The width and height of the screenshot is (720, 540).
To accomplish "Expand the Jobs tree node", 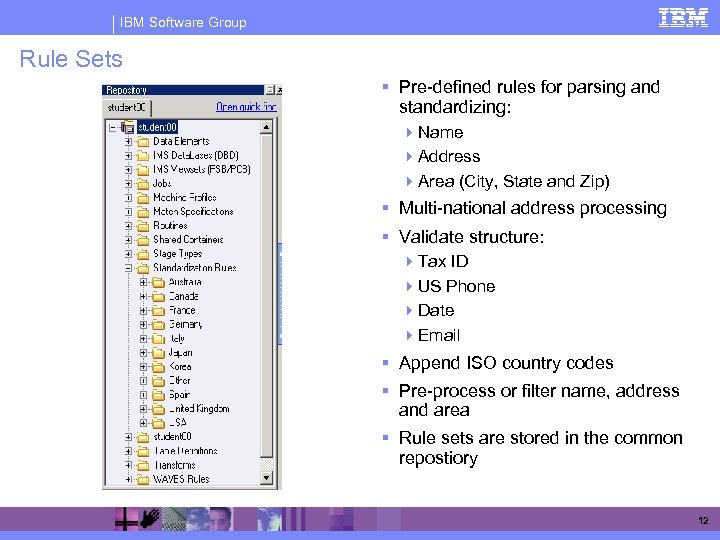I will click(129, 184).
